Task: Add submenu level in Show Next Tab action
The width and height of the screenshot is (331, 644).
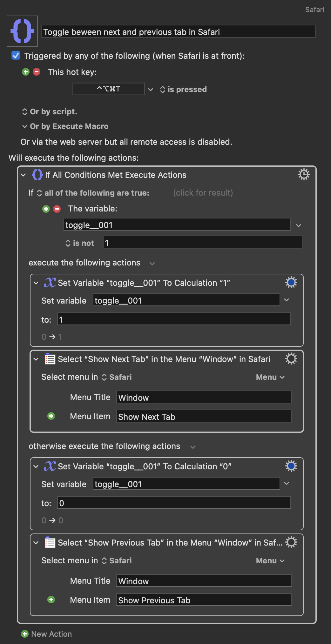Action: 51,416
